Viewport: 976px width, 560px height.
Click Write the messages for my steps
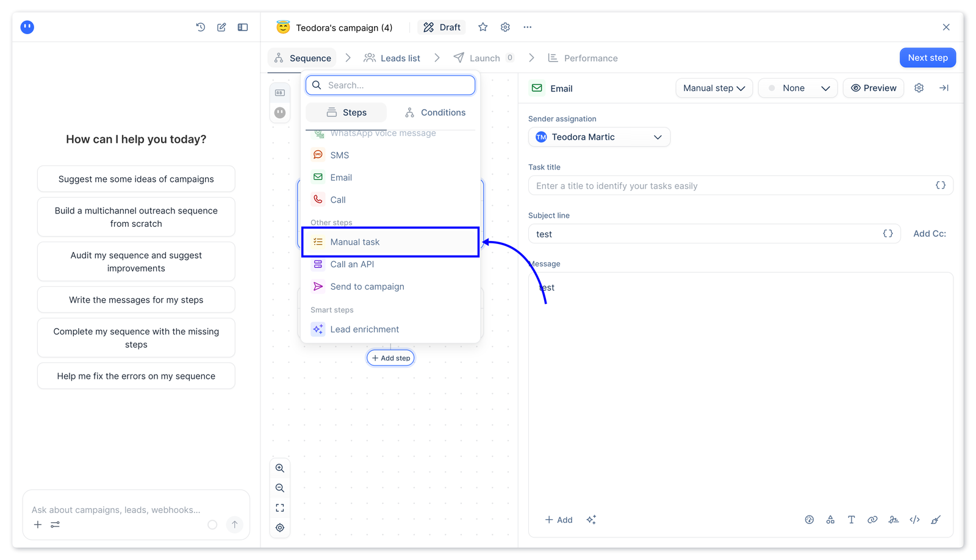[136, 300]
